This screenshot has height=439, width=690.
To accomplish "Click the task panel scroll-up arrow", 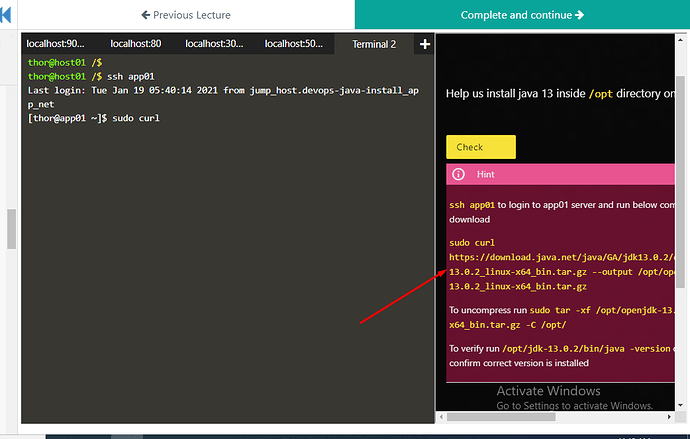I will click(680, 39).
